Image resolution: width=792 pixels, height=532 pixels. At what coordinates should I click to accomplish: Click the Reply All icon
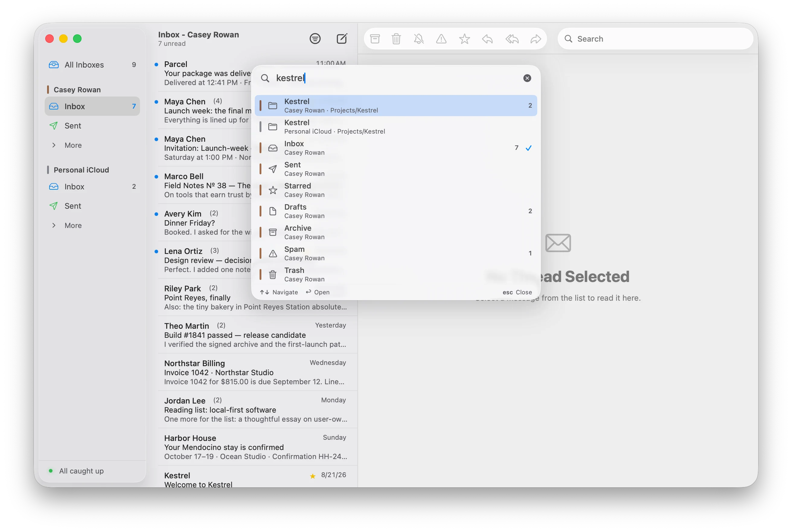(512, 39)
